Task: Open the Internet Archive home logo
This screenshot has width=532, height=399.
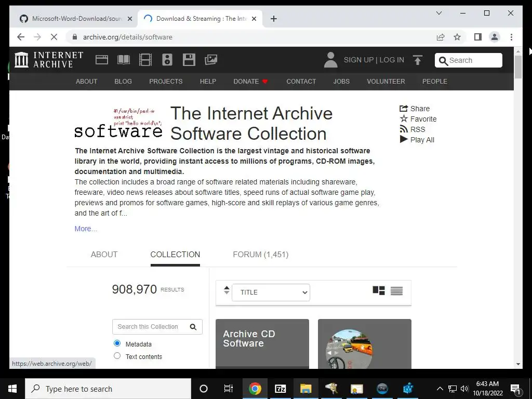Action: tap(49, 60)
